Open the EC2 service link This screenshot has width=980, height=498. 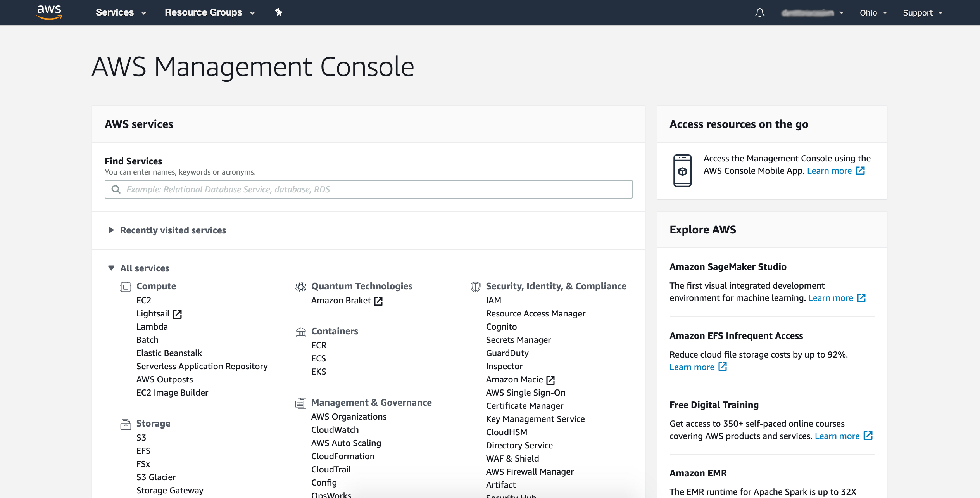point(143,300)
